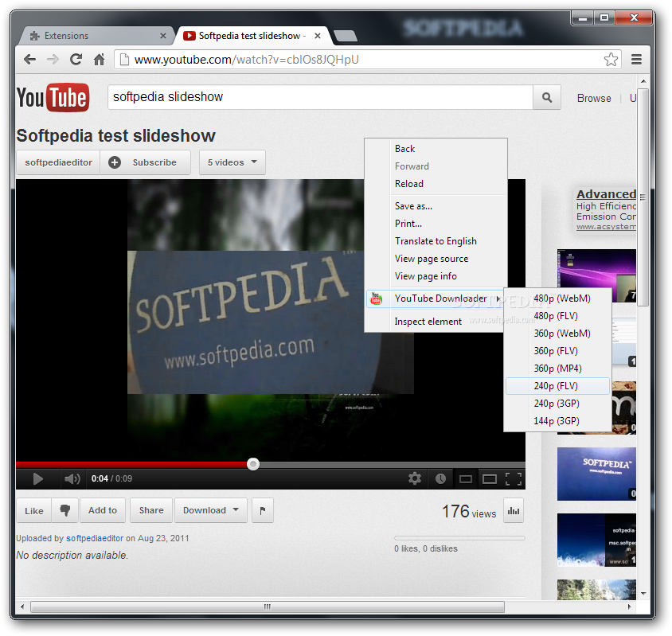Click the Like button
The height and width of the screenshot is (636, 672).
34,510
